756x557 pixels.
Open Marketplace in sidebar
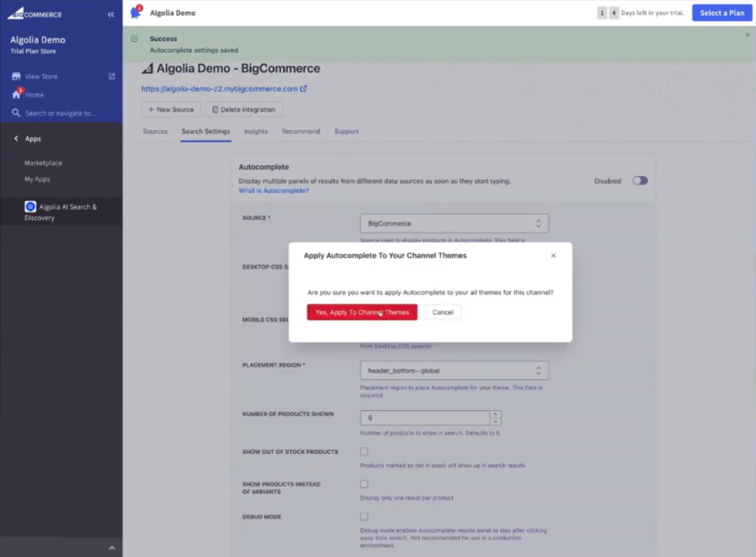44,163
